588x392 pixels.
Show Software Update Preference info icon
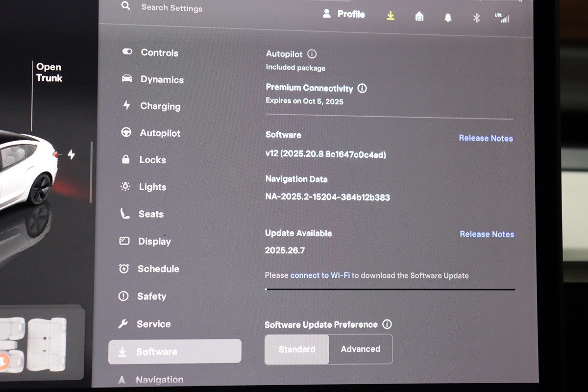387,324
